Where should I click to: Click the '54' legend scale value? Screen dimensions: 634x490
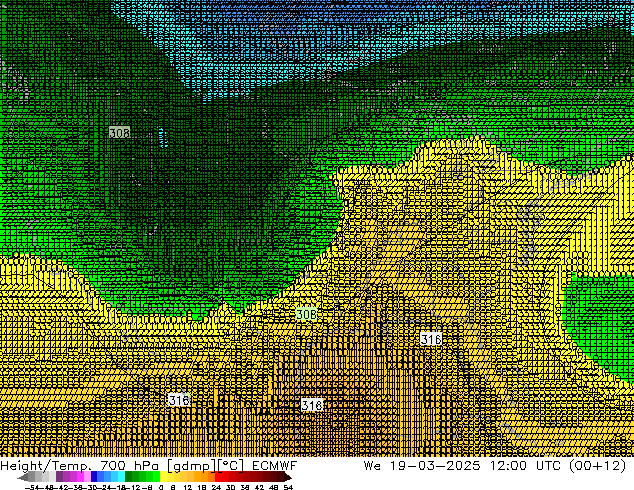point(288,487)
